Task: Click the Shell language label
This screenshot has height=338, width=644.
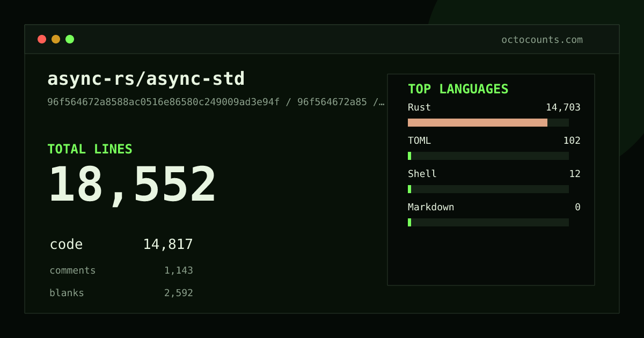Action: [x=422, y=174]
